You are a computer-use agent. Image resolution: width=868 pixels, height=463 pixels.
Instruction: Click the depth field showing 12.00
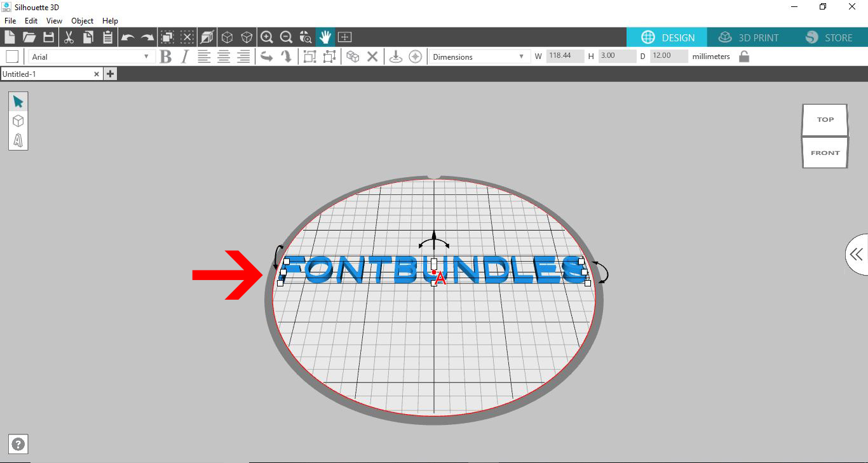coord(668,56)
